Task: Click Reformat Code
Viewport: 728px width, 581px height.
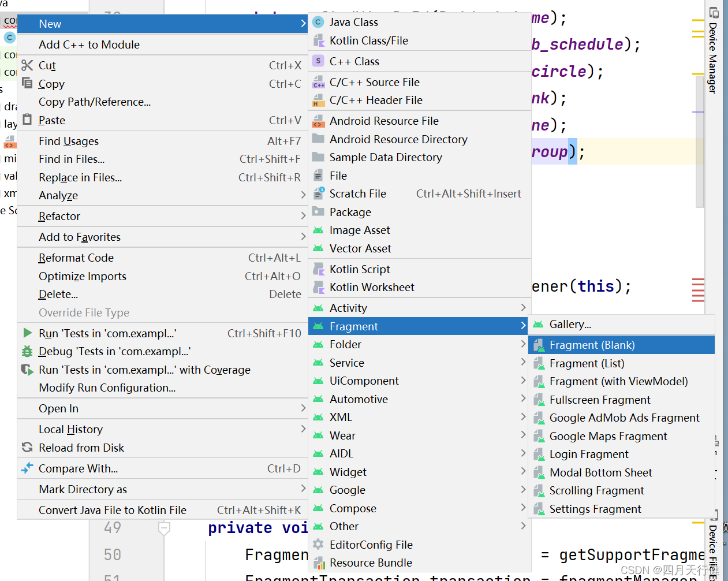Action: click(162, 258)
